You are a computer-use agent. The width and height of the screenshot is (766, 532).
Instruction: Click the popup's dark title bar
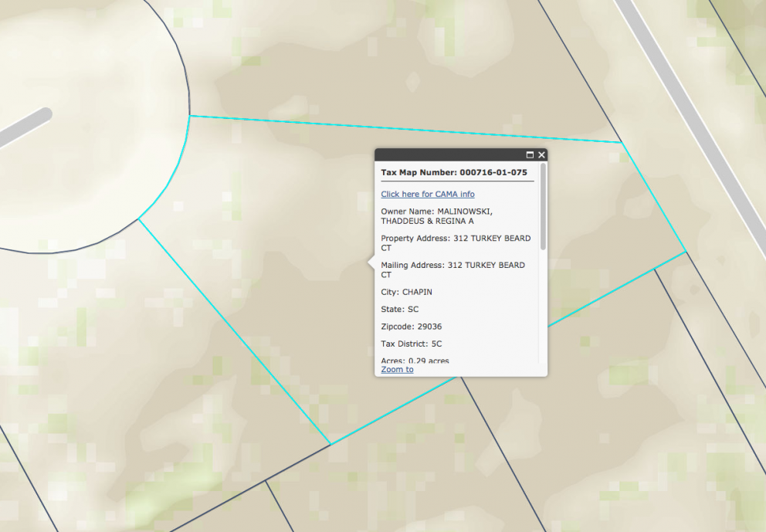pyautogui.click(x=448, y=155)
